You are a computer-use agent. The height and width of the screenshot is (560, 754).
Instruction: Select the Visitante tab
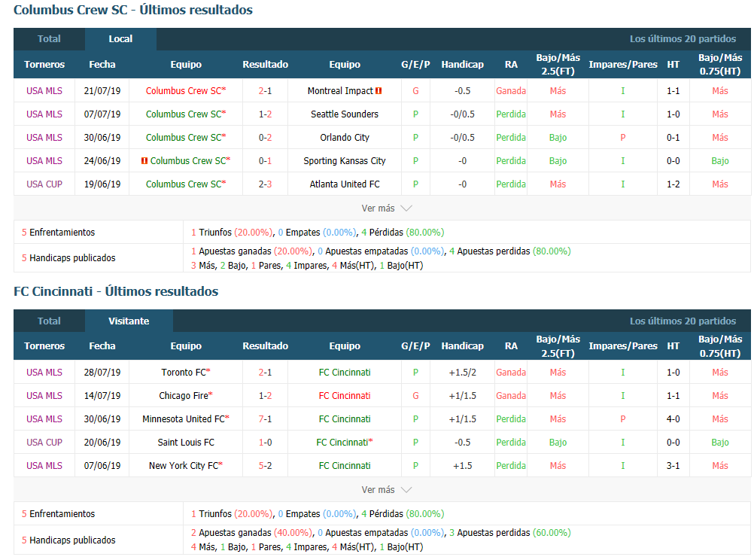(x=129, y=321)
